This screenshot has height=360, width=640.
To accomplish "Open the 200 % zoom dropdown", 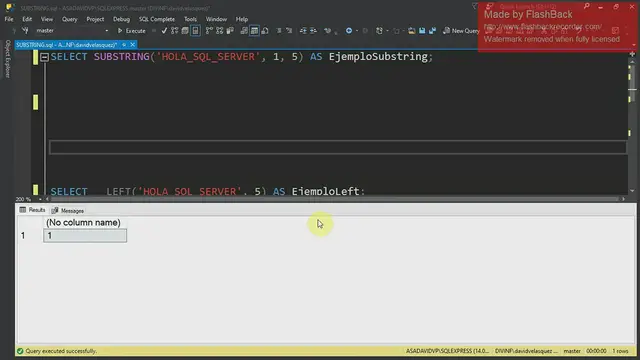I will point(40,199).
